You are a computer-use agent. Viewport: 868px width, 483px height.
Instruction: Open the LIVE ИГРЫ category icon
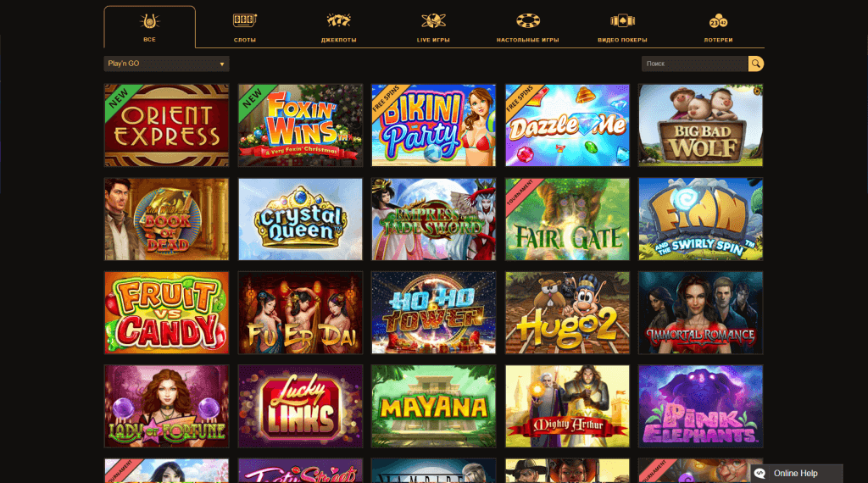[433, 21]
